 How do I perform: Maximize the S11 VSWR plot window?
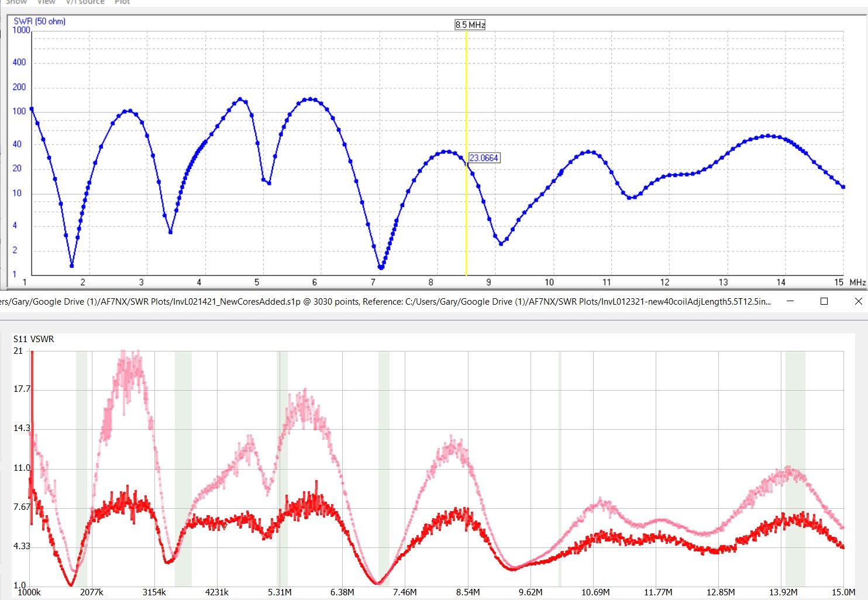[824, 301]
